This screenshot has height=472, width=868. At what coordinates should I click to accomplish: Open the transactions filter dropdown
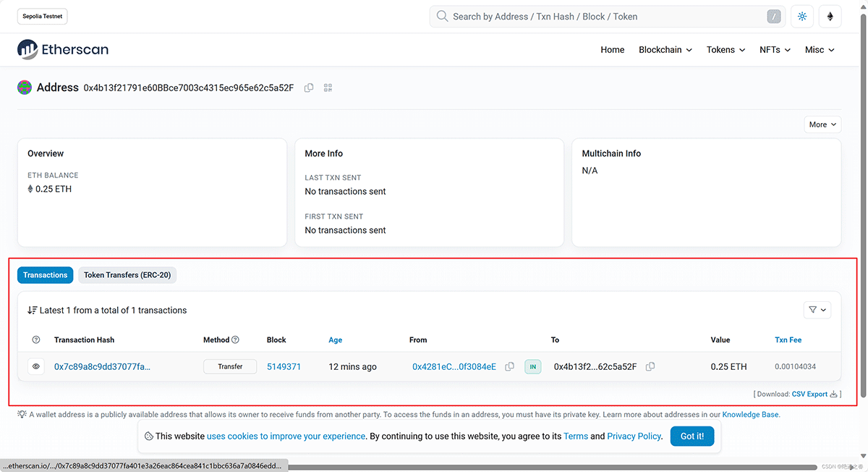(x=817, y=310)
